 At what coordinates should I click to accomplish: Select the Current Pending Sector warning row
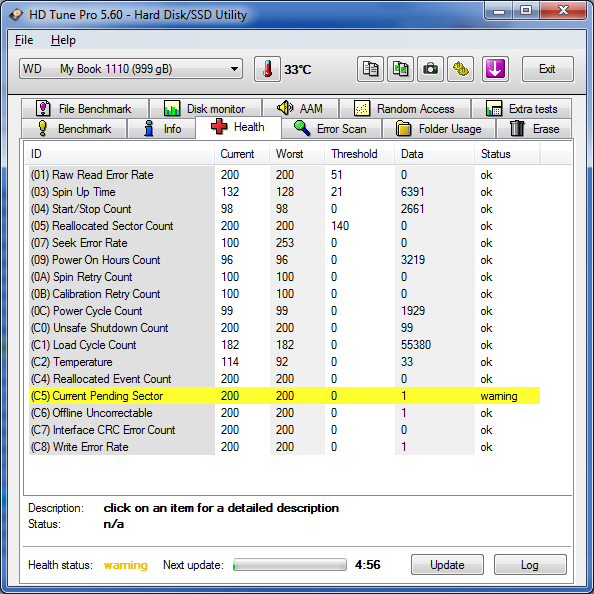click(284, 396)
